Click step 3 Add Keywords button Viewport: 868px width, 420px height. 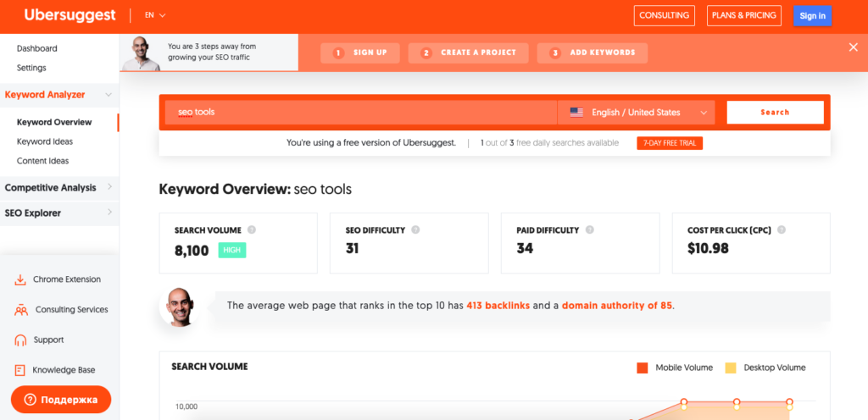593,53
